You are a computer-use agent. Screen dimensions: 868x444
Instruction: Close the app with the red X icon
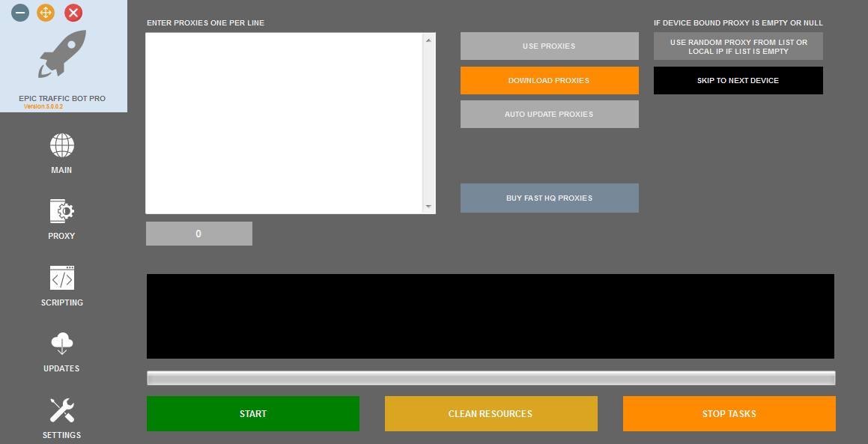pyautogui.click(x=73, y=12)
